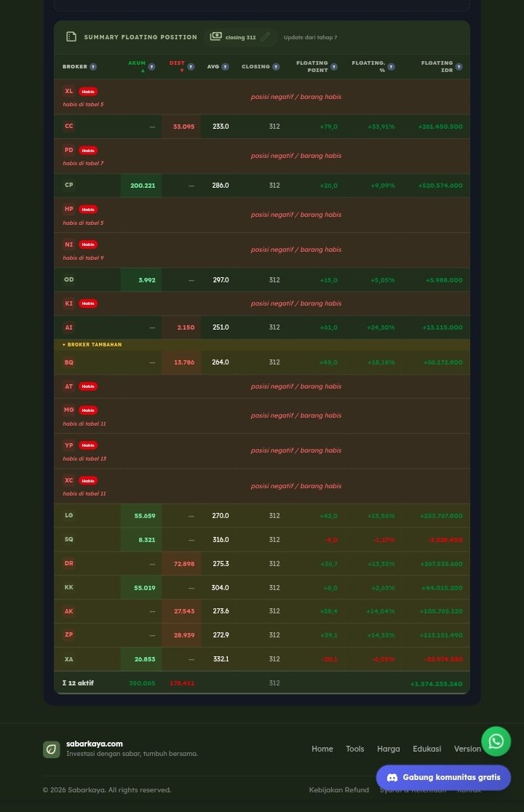524x812 pixels.
Task: Select broker code OD in table
Action: click(69, 279)
